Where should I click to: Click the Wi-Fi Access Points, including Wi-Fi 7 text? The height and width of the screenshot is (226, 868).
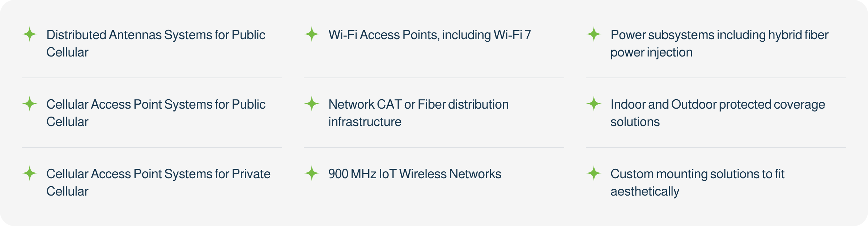click(x=430, y=35)
